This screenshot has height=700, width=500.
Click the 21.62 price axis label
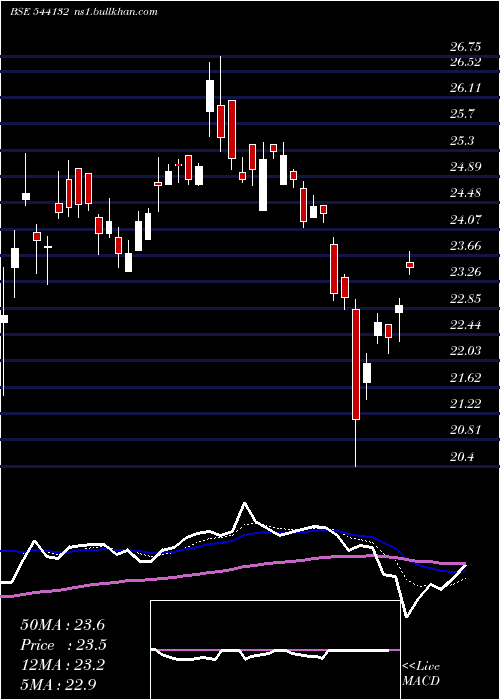tap(465, 378)
